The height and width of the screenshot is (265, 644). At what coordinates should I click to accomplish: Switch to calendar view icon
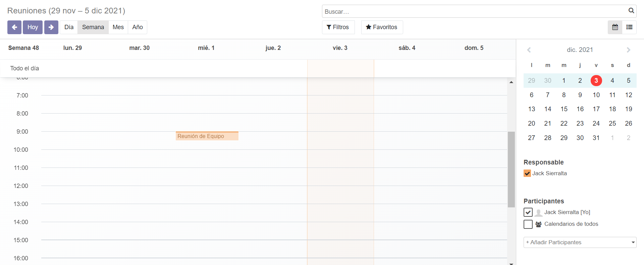(x=615, y=27)
